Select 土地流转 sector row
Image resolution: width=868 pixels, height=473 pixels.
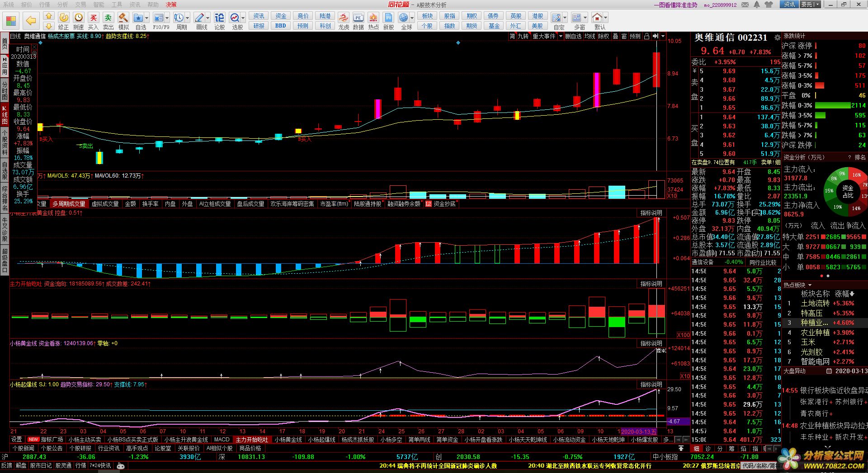pos(825,304)
